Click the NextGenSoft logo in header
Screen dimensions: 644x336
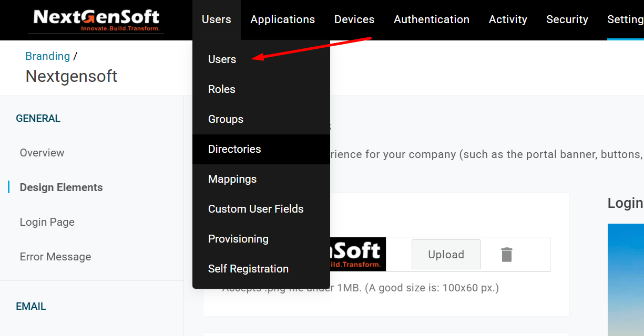coord(97,20)
